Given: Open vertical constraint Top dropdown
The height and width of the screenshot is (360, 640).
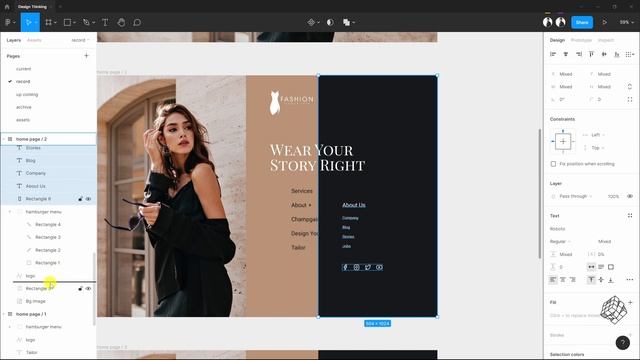Looking at the screenshot, I should (598, 148).
